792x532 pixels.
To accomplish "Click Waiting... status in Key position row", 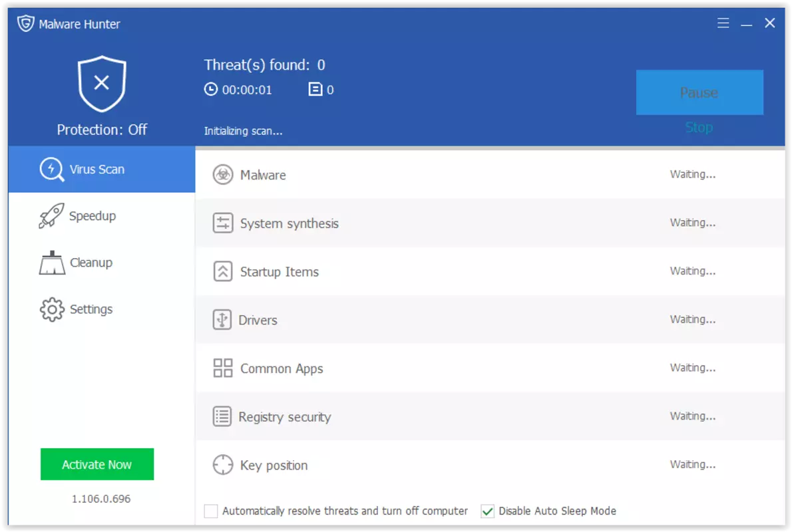I will [692, 464].
